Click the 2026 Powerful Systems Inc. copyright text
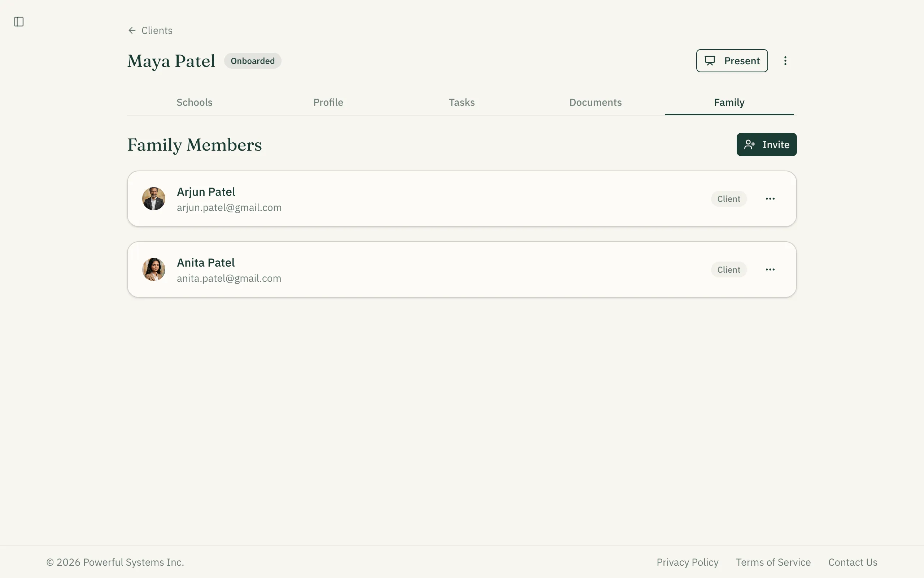 coord(115,562)
